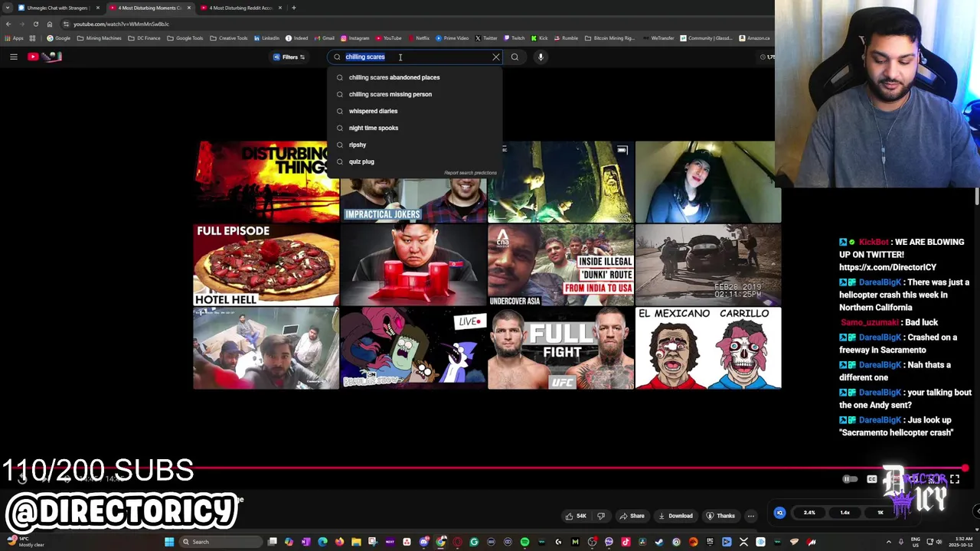Choose suggestion 'chilling scares abandoned places'
Viewport: 980px width, 551px height.
(415, 77)
